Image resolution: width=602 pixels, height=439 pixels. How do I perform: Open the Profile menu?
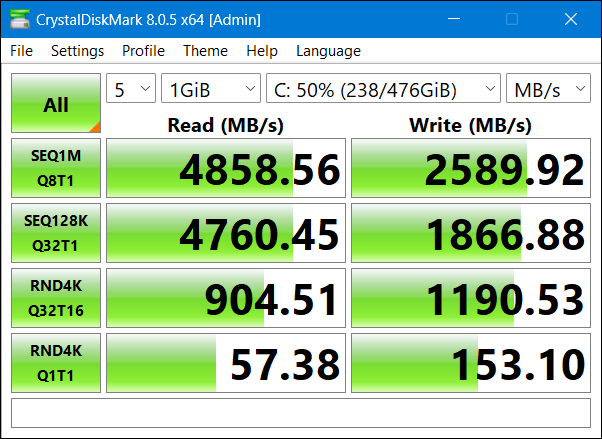(143, 51)
